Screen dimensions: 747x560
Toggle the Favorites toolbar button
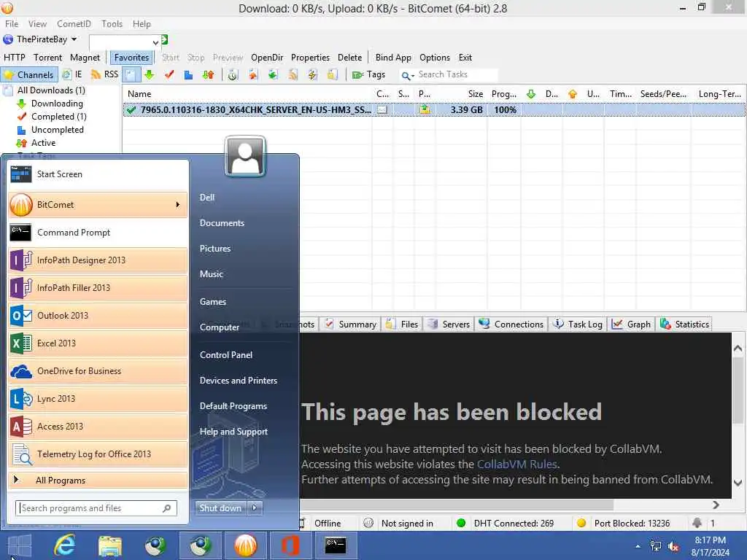coord(131,58)
